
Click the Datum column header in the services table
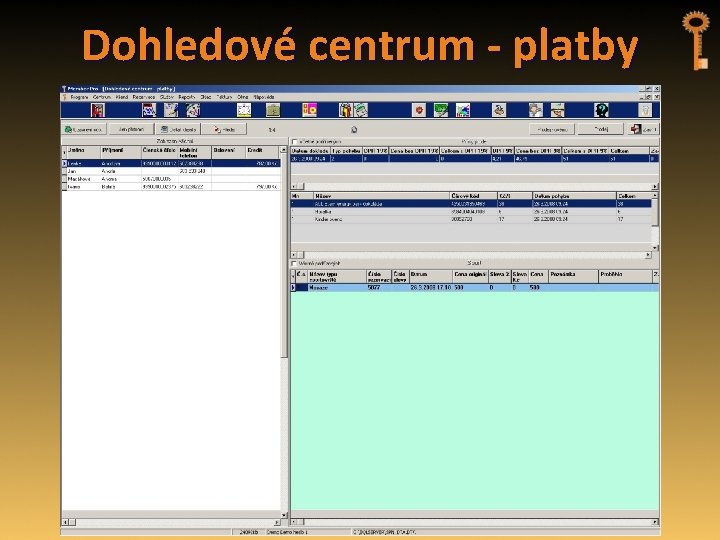(x=431, y=276)
